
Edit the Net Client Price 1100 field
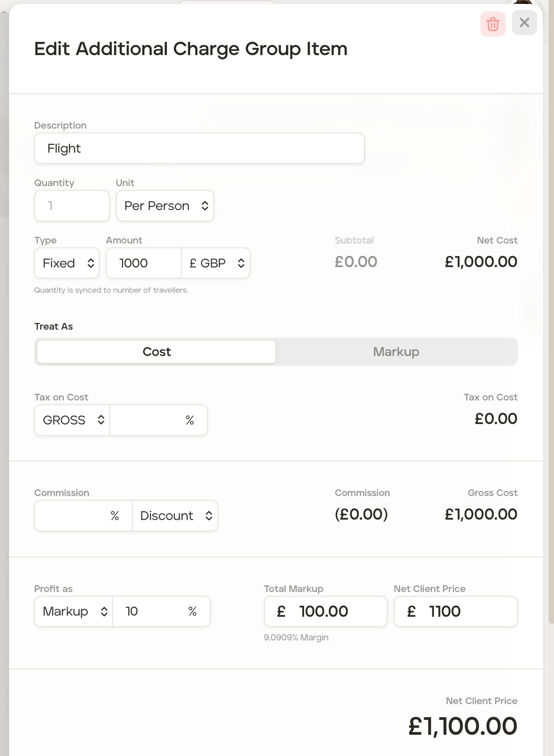455,611
